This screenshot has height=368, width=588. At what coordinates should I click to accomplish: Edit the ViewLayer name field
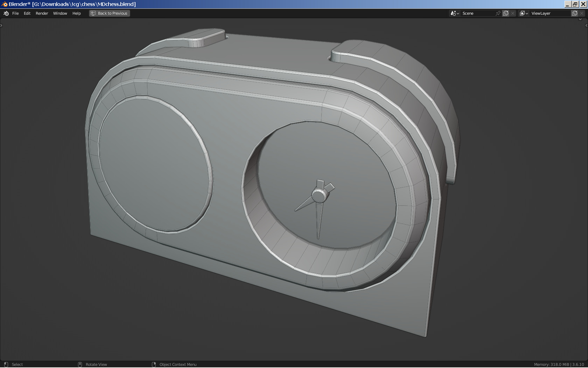pos(550,13)
